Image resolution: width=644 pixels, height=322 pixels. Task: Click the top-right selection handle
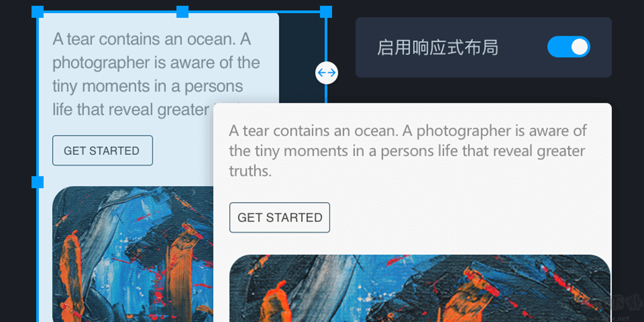[x=326, y=12]
